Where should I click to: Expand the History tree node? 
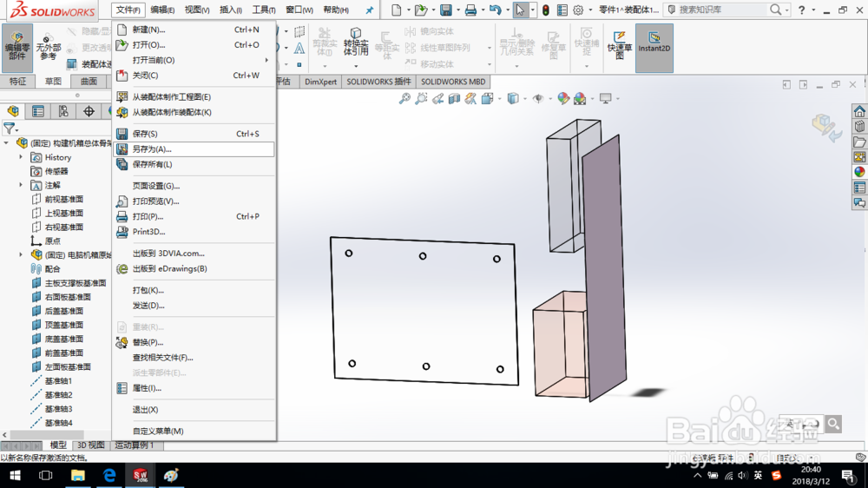tap(21, 157)
